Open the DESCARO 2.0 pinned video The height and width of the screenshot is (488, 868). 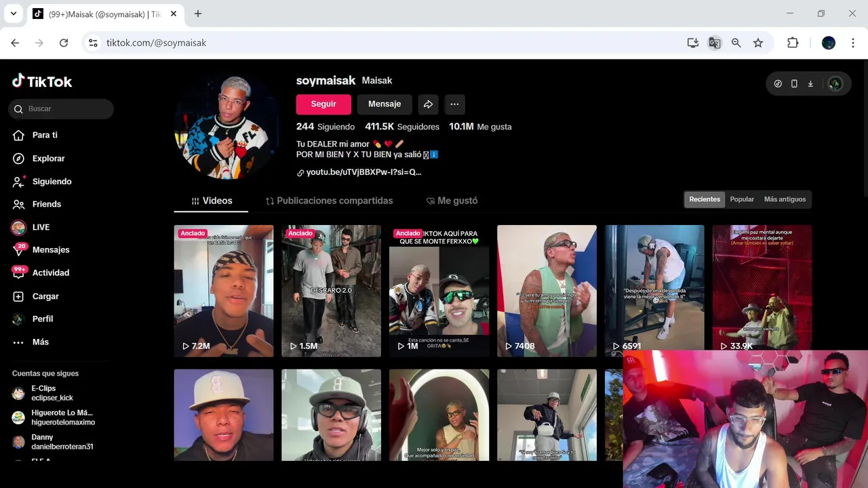coord(331,291)
